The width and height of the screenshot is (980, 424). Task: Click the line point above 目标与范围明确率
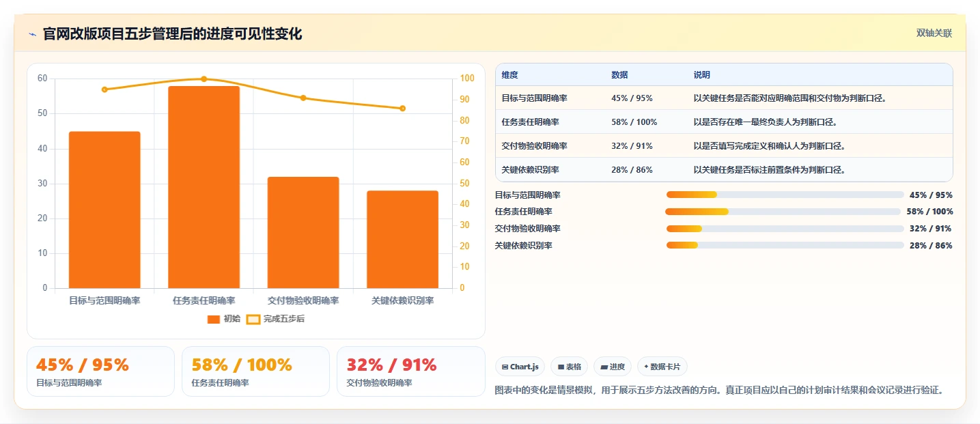[104, 89]
